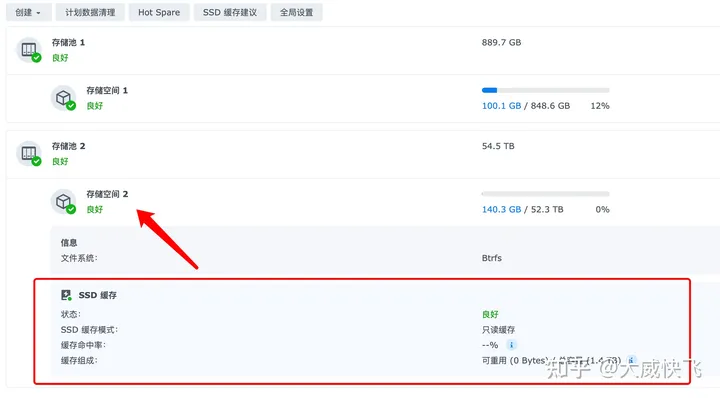The height and width of the screenshot is (398, 720).
Task: Click the 12% usage percentage
Action: [x=600, y=106]
